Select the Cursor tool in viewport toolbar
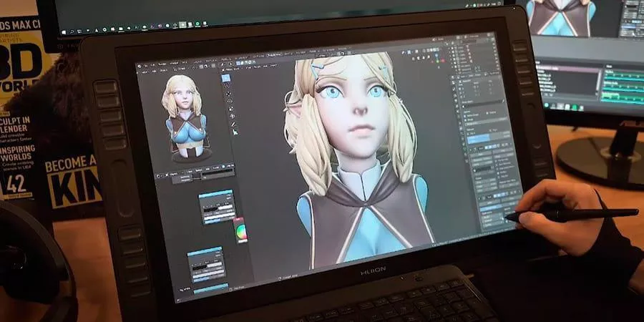 click(228, 87)
